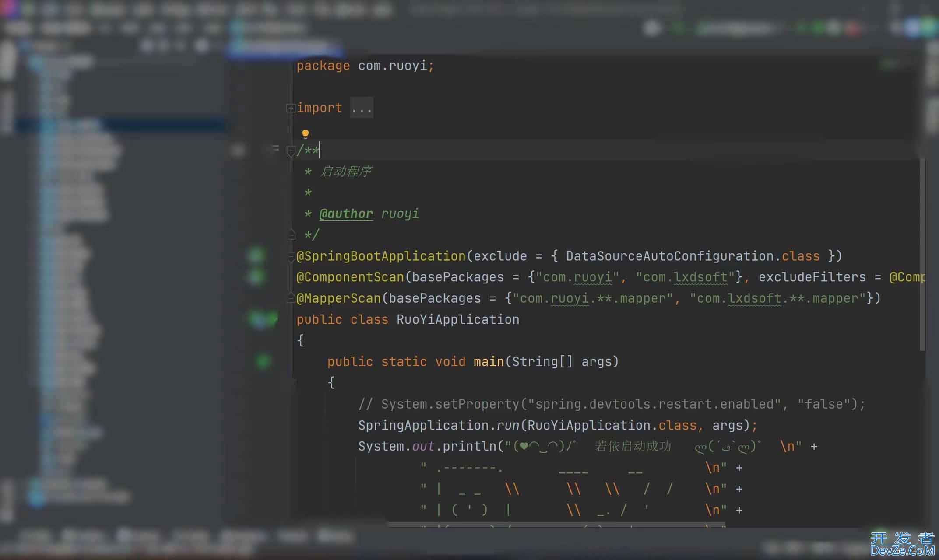Click the italic 'run' method call

tap(508, 426)
